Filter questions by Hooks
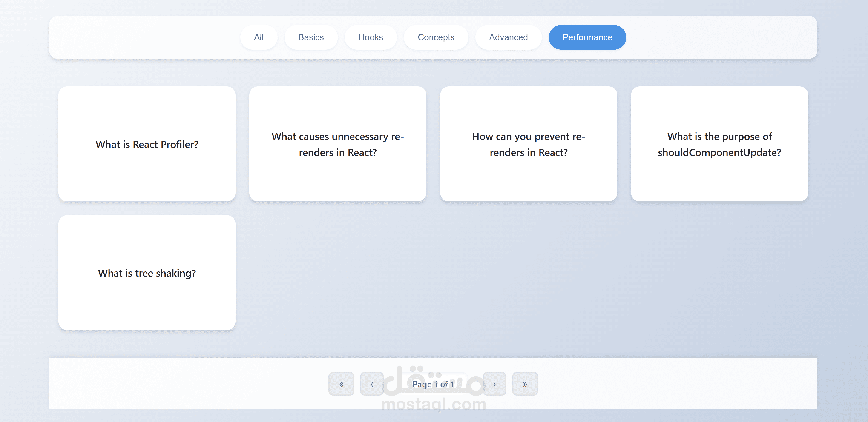Screen dimensions: 868x422 point(370,37)
